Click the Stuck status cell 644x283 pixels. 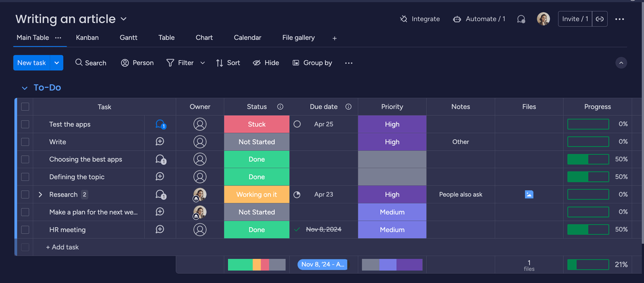[x=257, y=124]
